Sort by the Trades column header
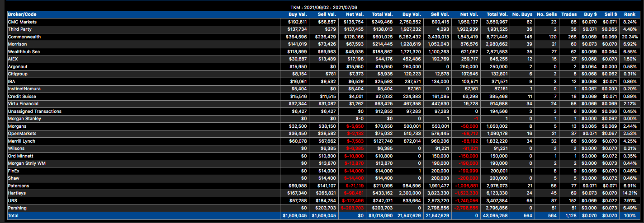Screen dimensions: 644x223 [569, 14]
